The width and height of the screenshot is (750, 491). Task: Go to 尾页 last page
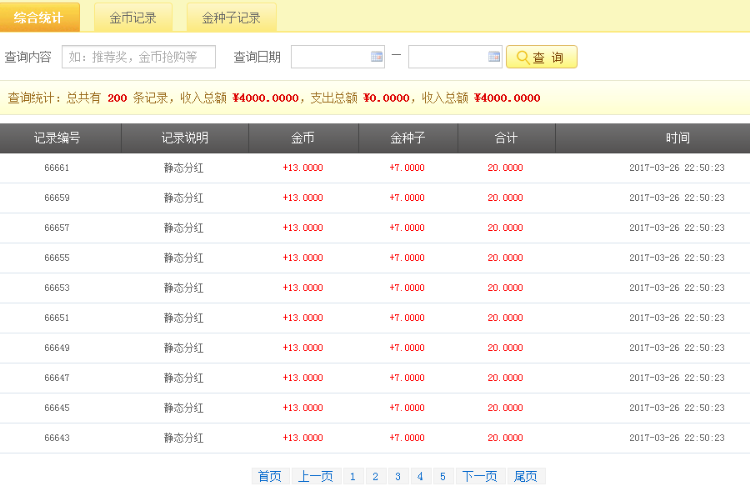click(x=526, y=476)
